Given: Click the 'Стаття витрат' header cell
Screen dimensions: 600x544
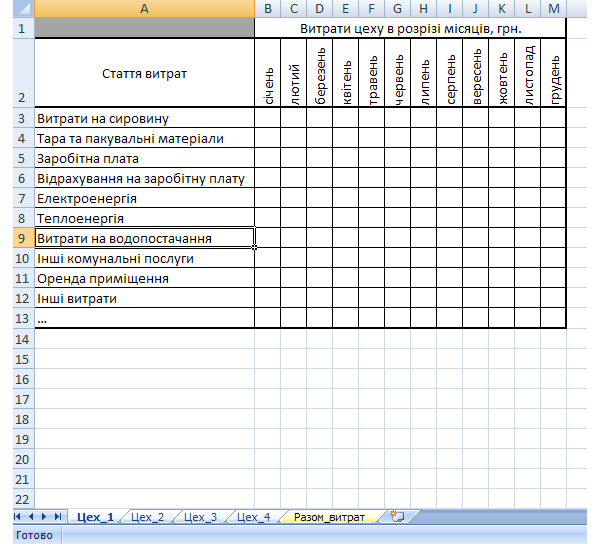Looking at the screenshot, I should pos(144,73).
